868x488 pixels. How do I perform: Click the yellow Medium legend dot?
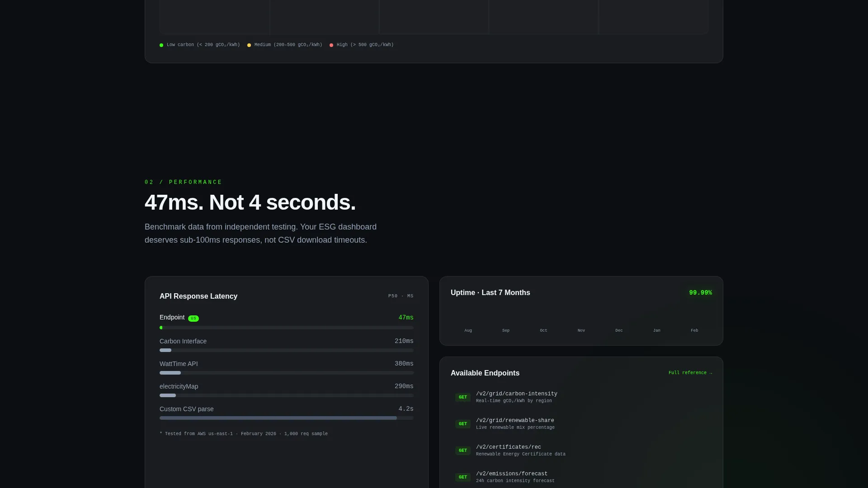point(249,45)
